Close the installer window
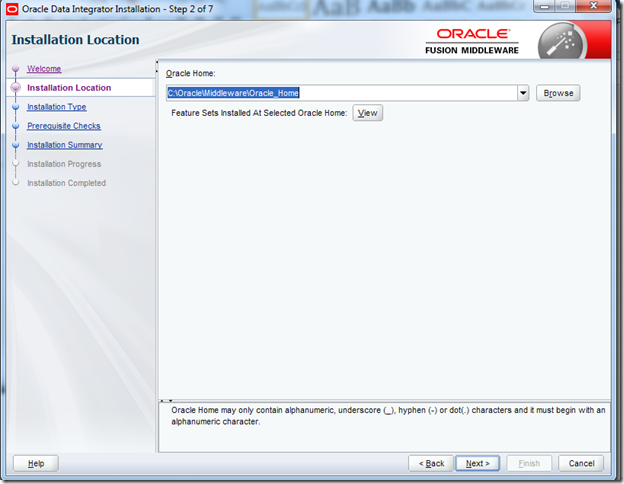624x484 pixels. pos(593,6)
